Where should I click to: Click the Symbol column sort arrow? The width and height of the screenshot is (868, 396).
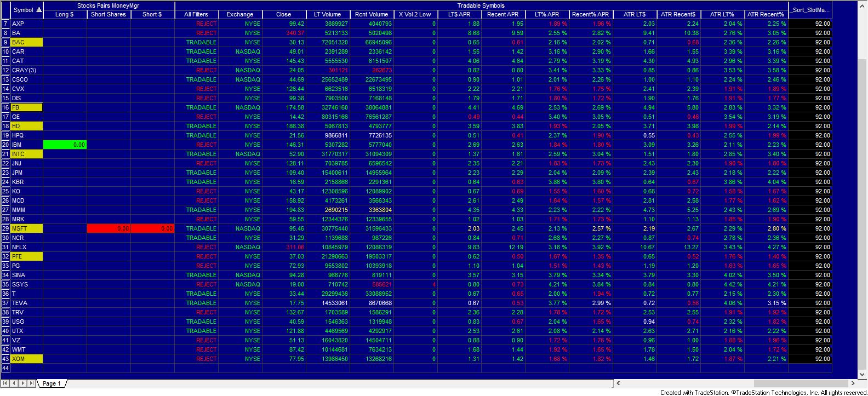click(38, 10)
